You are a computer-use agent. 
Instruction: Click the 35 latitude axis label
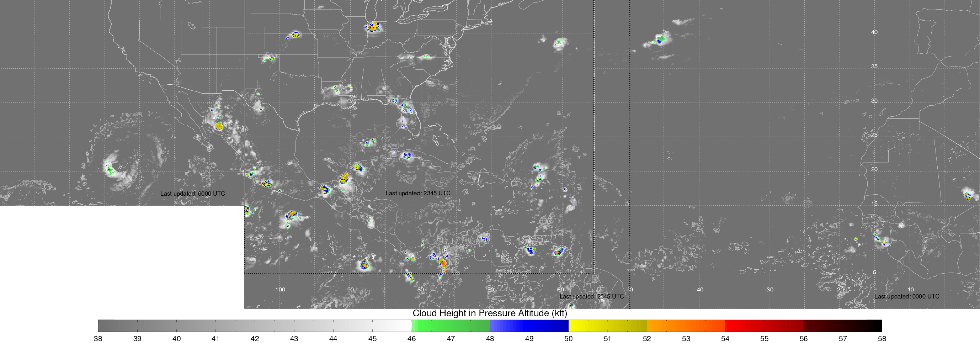874,67
